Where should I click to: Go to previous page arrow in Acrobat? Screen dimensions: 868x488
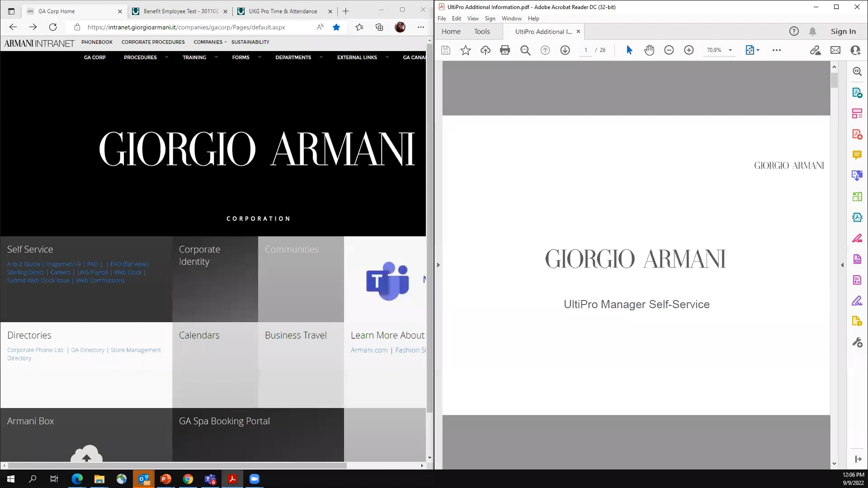(545, 50)
